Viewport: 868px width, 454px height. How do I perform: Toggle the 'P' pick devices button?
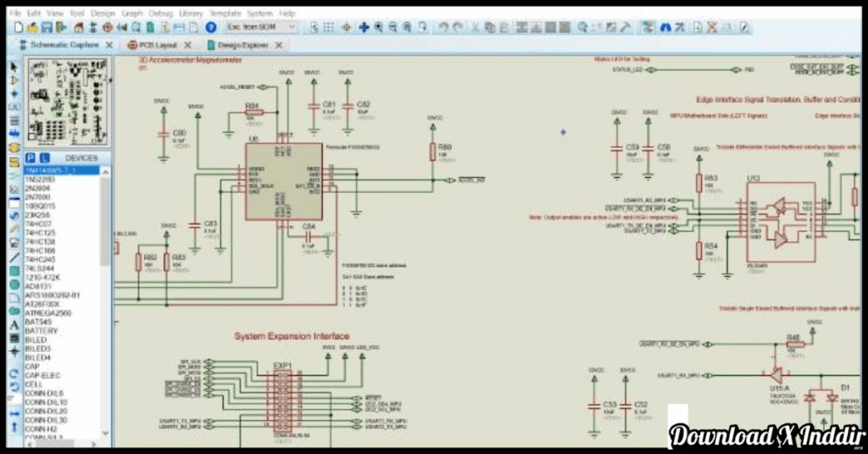[x=30, y=158]
